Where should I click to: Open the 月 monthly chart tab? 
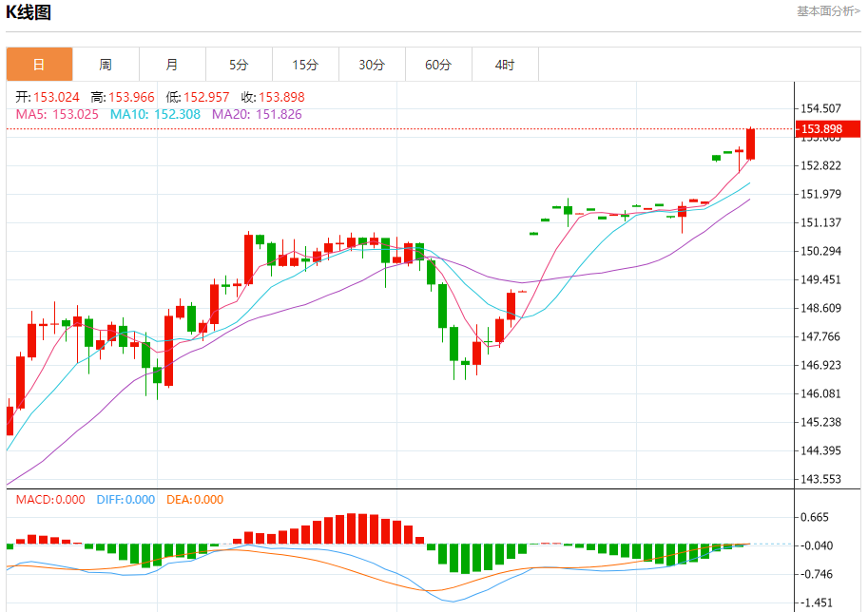172,65
